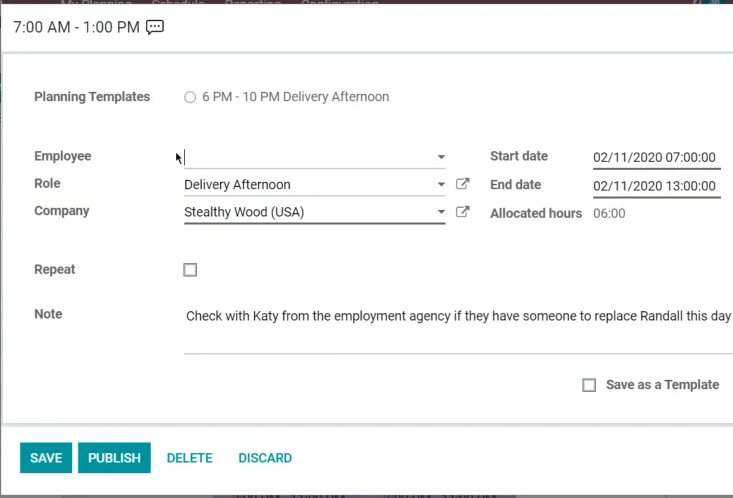The height and width of the screenshot is (498, 733).
Task: Select the 6 PM - 10 PM Delivery Afternoon template
Action: point(190,97)
